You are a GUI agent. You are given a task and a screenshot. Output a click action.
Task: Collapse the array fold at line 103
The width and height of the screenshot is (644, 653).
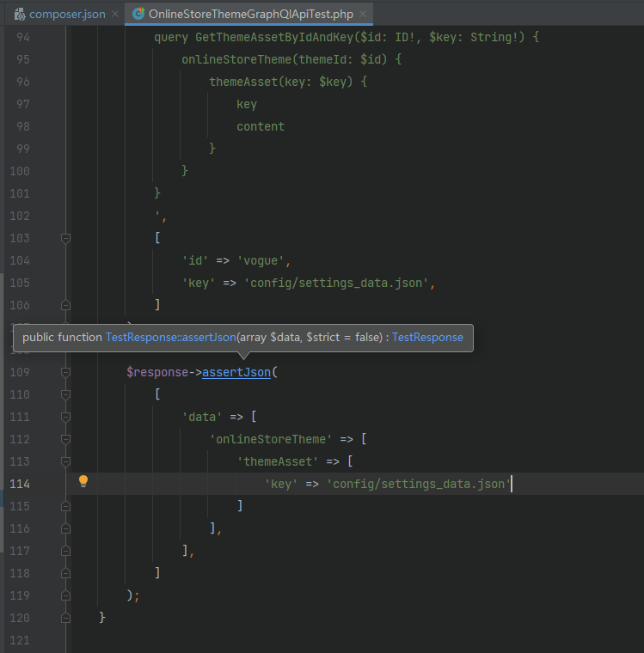coord(65,238)
